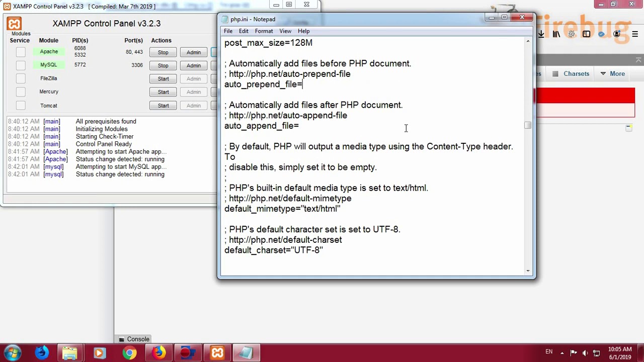Open the network tray icon

[596, 352]
